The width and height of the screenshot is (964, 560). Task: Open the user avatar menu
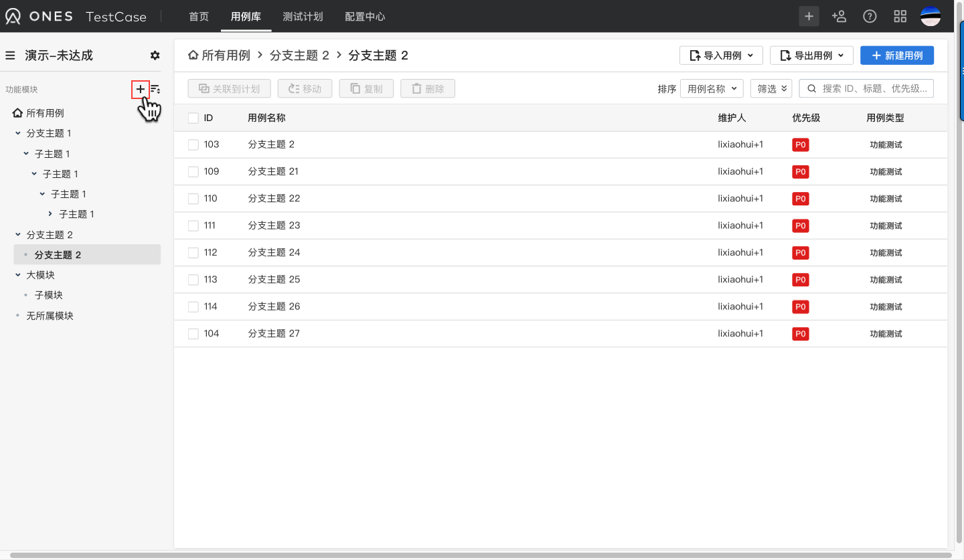click(x=931, y=17)
